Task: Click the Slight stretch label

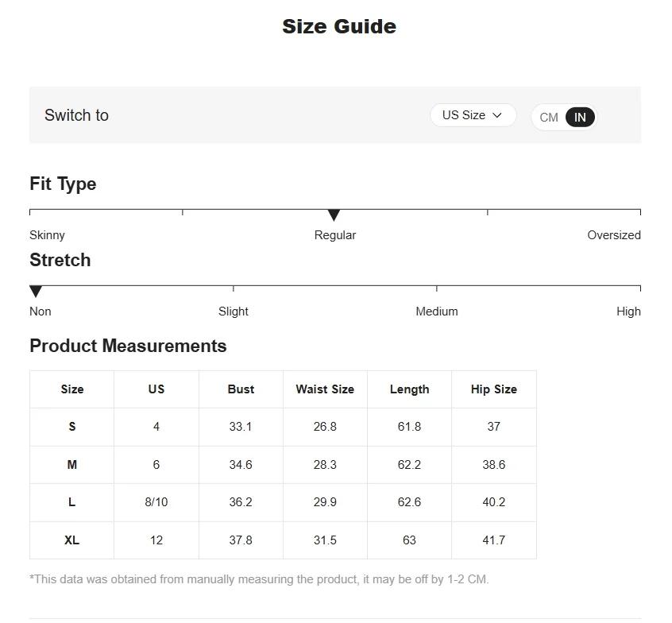Action: pos(234,311)
